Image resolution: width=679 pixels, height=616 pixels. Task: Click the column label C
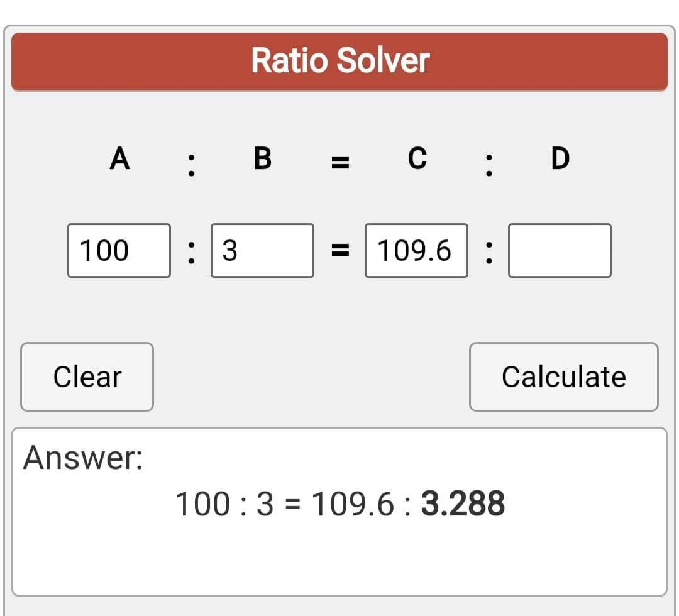(x=417, y=158)
